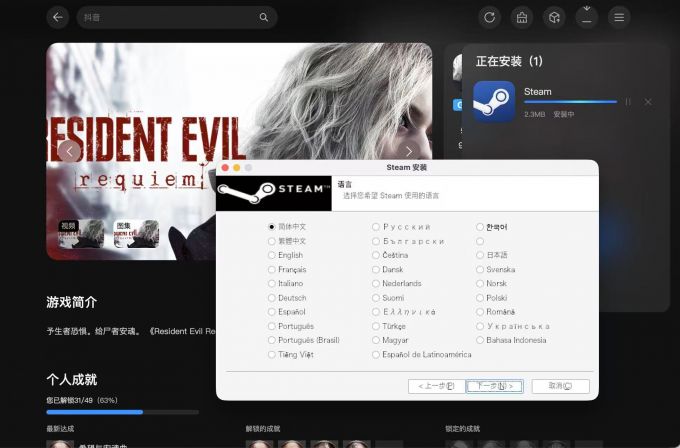Viewport: 680px width, 448px height.
Task: Click the 最新达成 label
Action: (60, 428)
